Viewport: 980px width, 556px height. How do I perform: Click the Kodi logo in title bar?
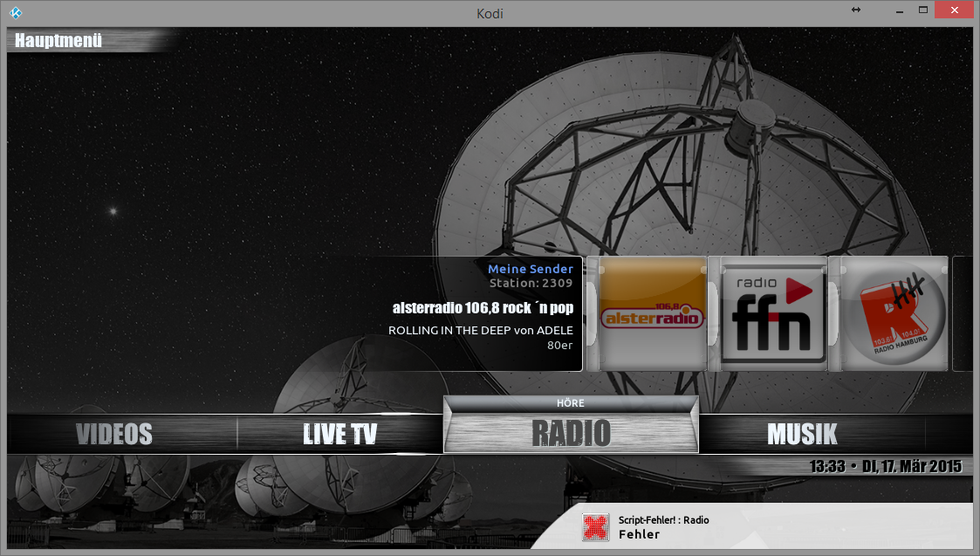point(16,12)
